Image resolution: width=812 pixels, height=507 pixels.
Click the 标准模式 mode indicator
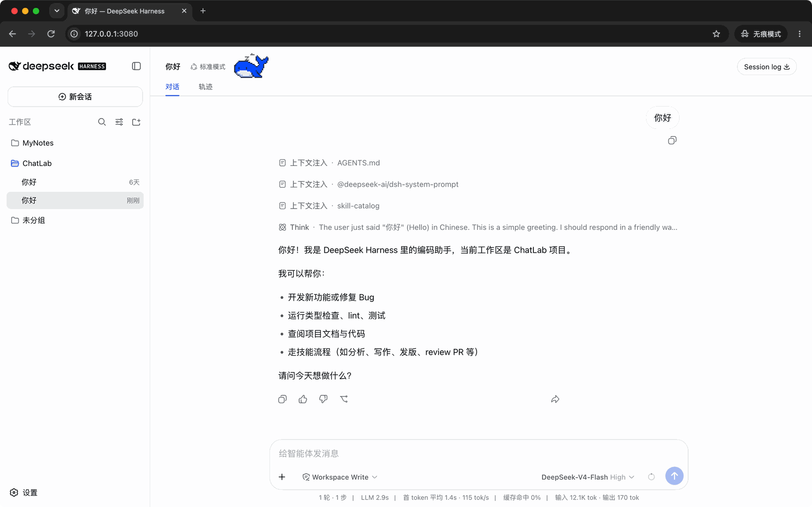point(208,67)
